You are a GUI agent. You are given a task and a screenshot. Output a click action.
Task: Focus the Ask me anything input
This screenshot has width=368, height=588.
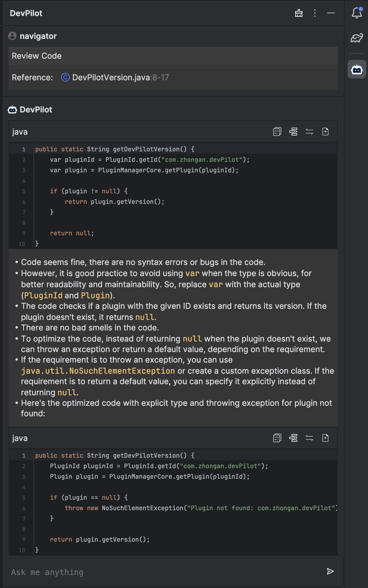point(167,572)
